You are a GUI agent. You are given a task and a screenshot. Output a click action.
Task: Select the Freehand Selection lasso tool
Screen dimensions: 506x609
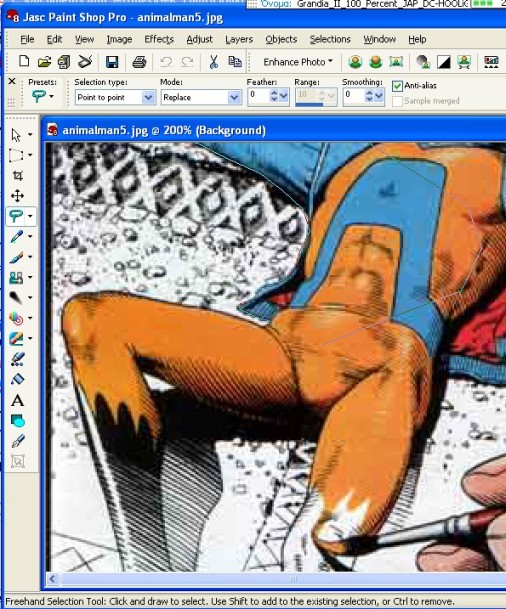(x=16, y=216)
